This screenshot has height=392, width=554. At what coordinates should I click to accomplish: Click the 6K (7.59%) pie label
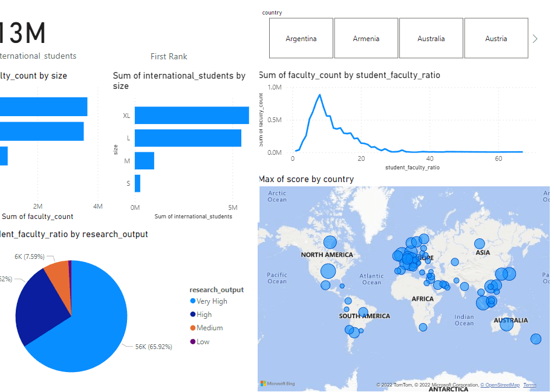pyautogui.click(x=30, y=256)
